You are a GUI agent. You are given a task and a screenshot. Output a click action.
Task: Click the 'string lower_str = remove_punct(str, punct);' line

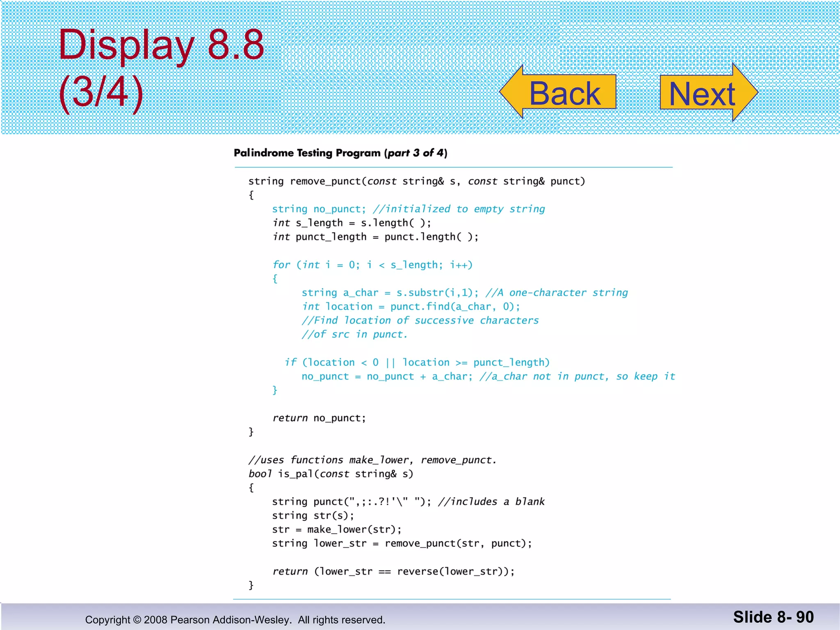[402, 544]
